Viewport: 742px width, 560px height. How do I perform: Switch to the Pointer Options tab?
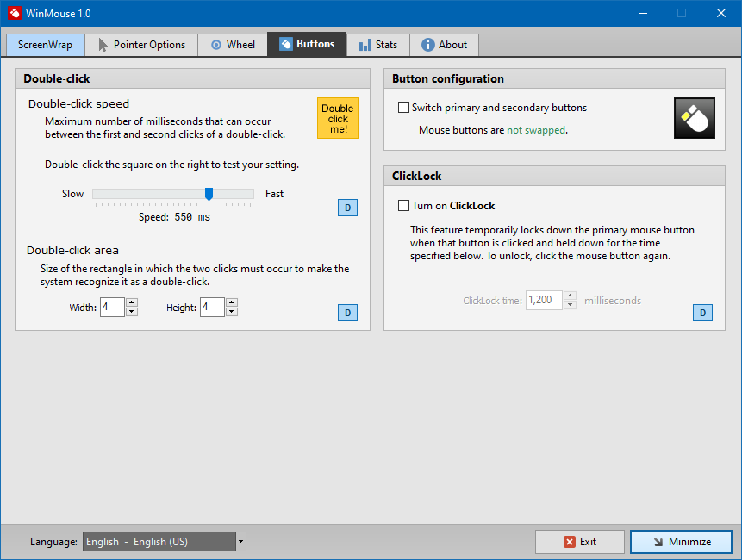click(141, 45)
